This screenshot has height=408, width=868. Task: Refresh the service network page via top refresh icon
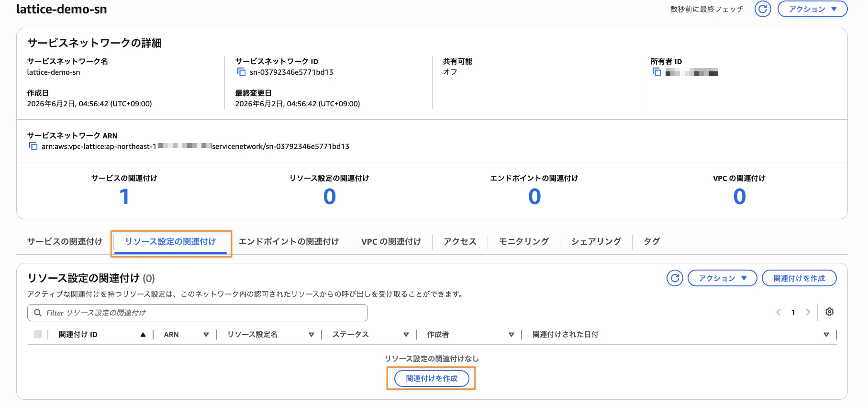(x=763, y=9)
